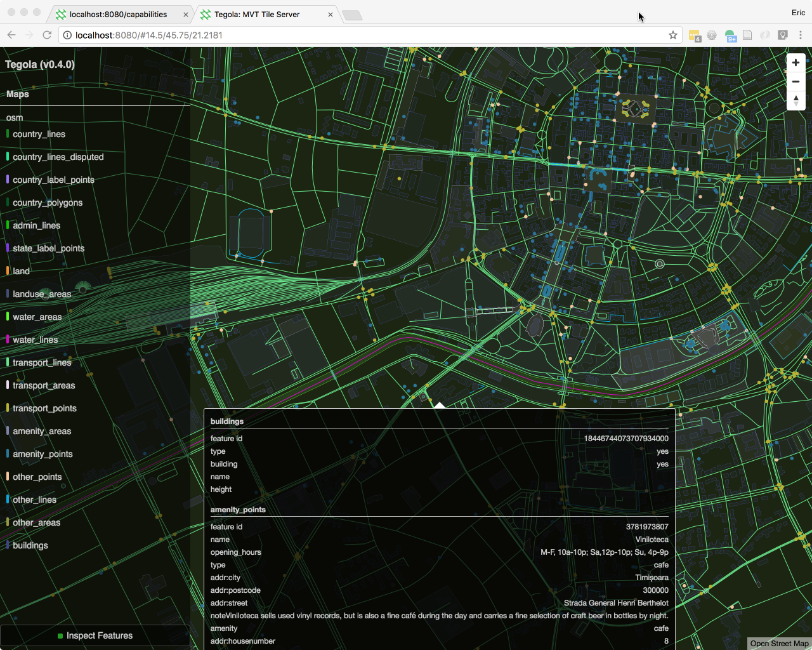Image resolution: width=812 pixels, height=650 pixels.
Task: Go back using the browser back arrow
Action: pyautogui.click(x=11, y=35)
